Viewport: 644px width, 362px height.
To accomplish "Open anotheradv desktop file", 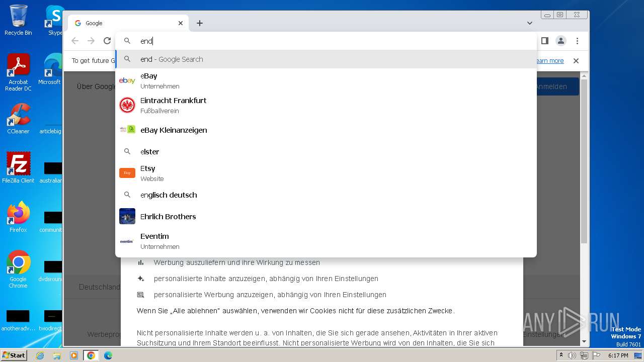I will (x=18, y=320).
